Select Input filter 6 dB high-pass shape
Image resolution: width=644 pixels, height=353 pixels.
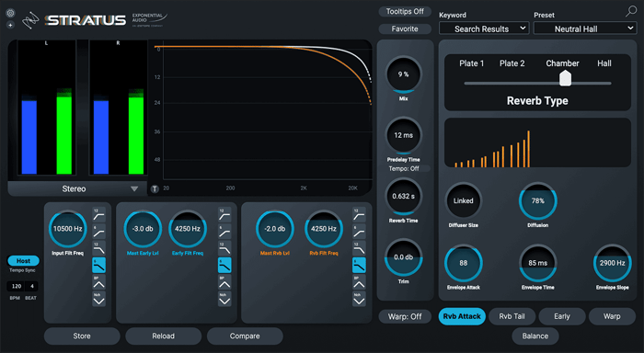(x=98, y=232)
